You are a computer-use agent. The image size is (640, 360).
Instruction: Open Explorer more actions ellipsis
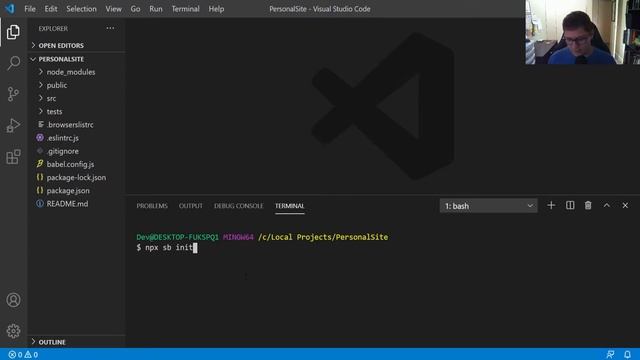pos(110,28)
